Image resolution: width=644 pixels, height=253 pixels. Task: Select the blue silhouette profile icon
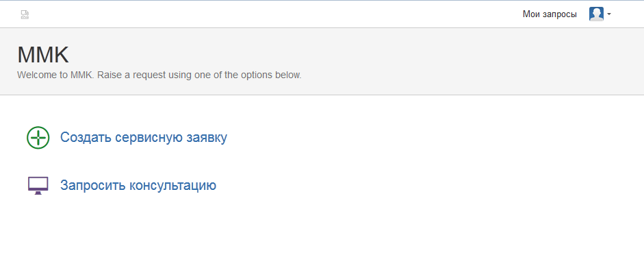tap(596, 14)
